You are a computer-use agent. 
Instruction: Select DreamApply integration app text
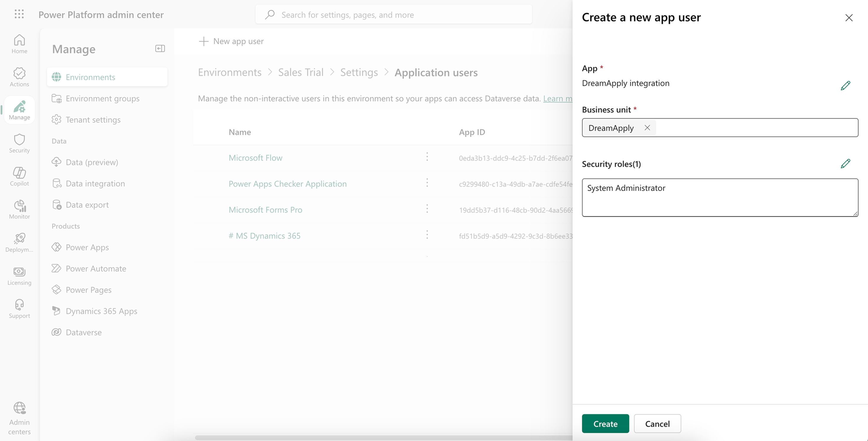click(625, 83)
